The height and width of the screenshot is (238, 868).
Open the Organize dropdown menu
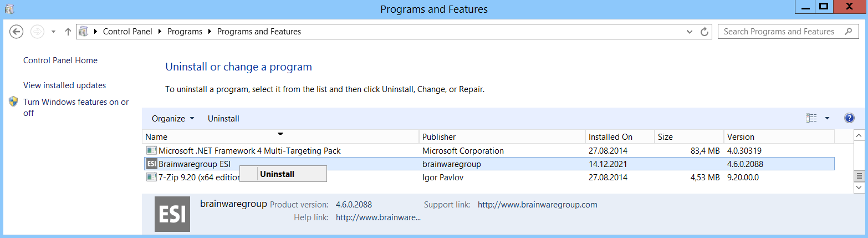[173, 119]
